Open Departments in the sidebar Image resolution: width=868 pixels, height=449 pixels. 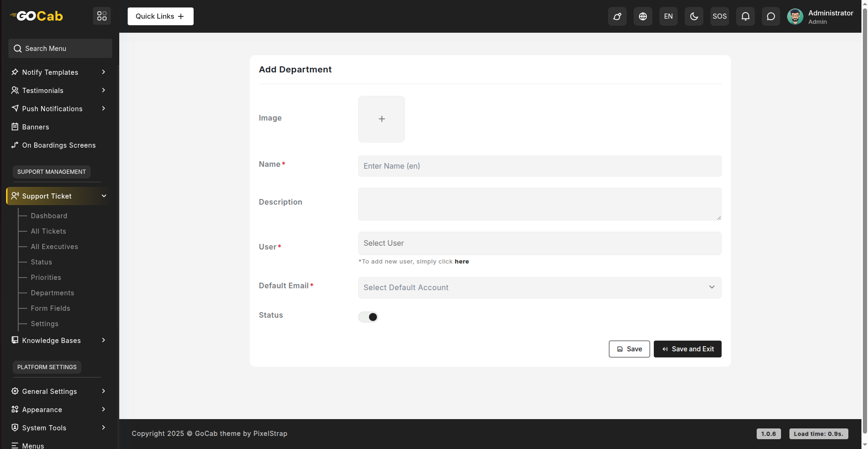(52, 293)
